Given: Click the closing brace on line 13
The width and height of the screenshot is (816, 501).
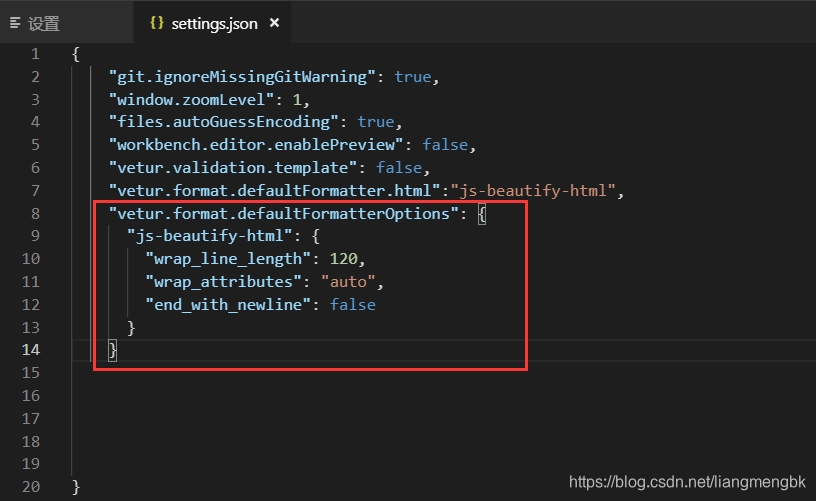Looking at the screenshot, I should (131, 328).
